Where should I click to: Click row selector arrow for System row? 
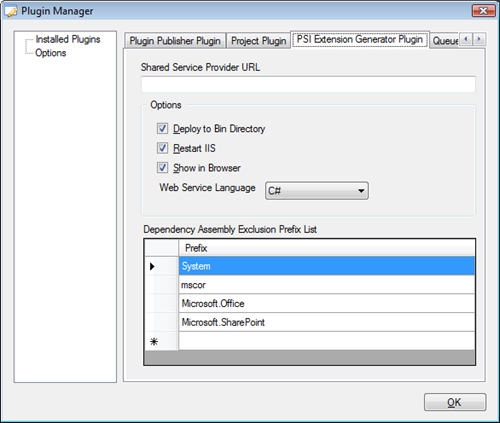click(x=162, y=266)
